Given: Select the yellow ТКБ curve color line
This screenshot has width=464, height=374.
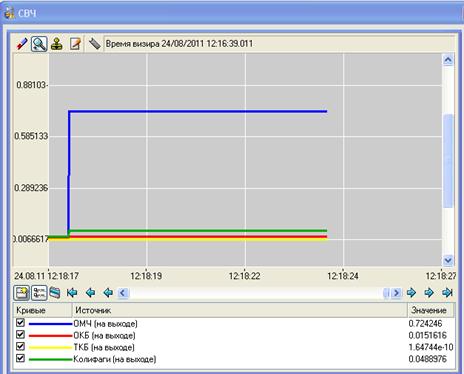Looking at the screenshot, I should tap(50, 348).
